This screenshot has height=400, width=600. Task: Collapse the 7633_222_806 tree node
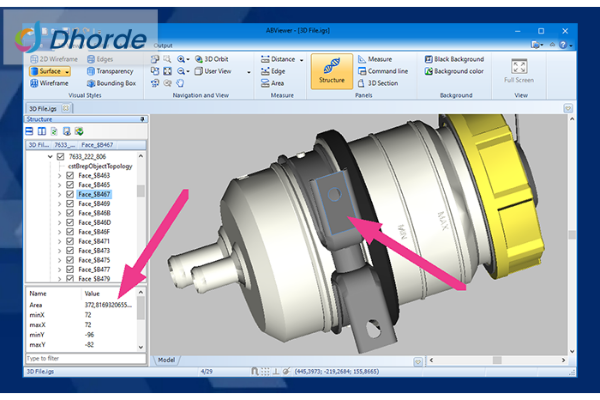pyautogui.click(x=50, y=157)
